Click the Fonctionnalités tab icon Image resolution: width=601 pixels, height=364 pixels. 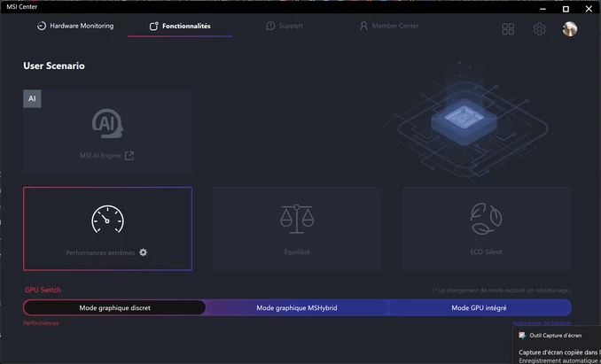click(x=153, y=26)
